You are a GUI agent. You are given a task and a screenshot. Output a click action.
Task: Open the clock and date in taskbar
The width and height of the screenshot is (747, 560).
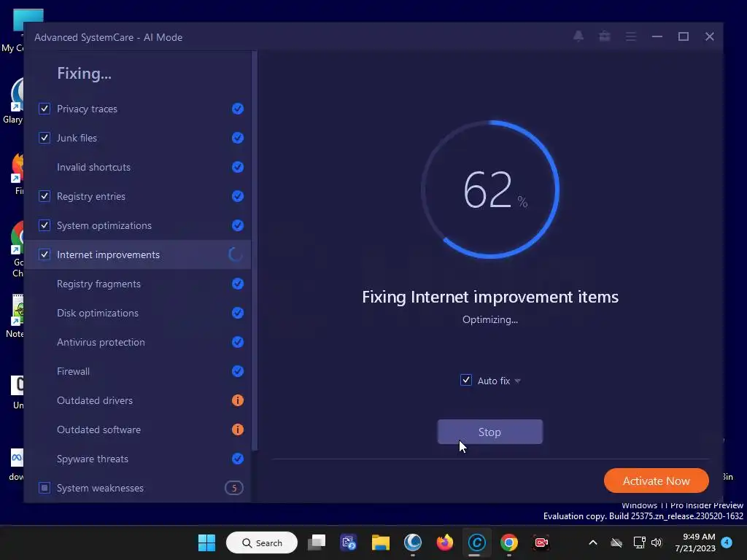pos(694,542)
